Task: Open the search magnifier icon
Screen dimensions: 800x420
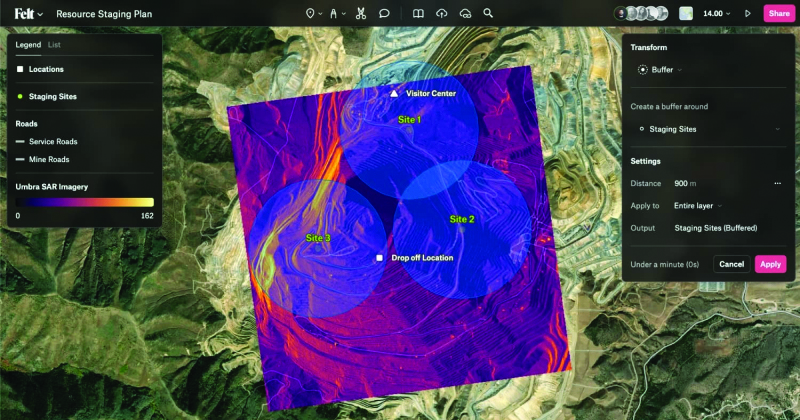Action: point(488,14)
